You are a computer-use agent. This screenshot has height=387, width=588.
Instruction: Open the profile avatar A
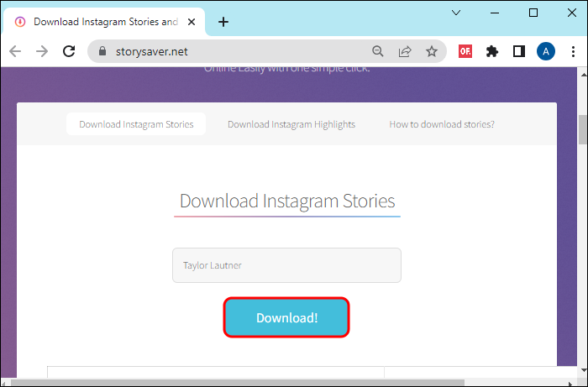click(546, 51)
